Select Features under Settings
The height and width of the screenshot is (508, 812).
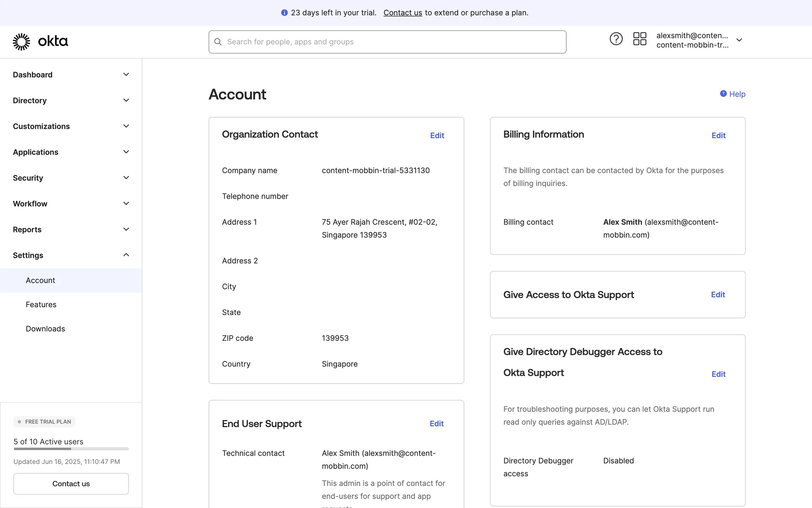(x=41, y=304)
